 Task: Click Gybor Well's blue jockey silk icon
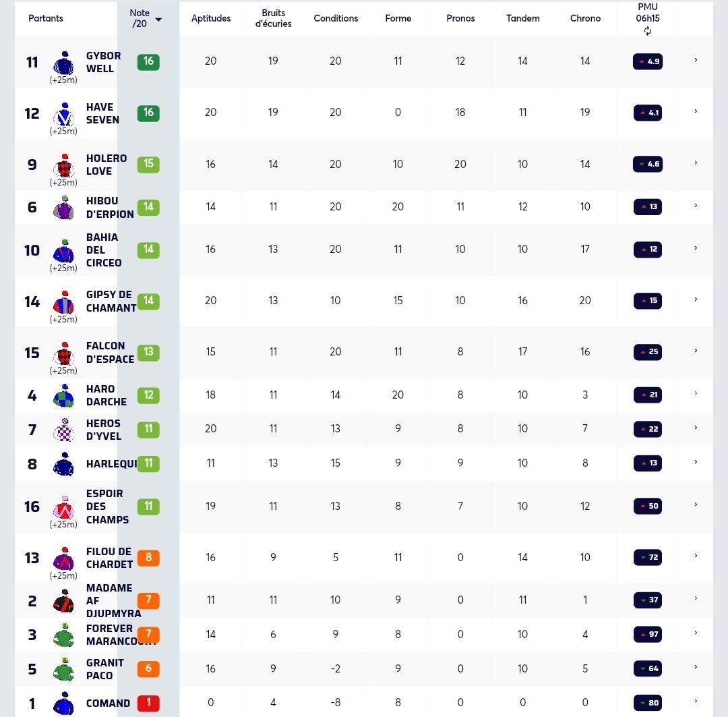click(64, 63)
